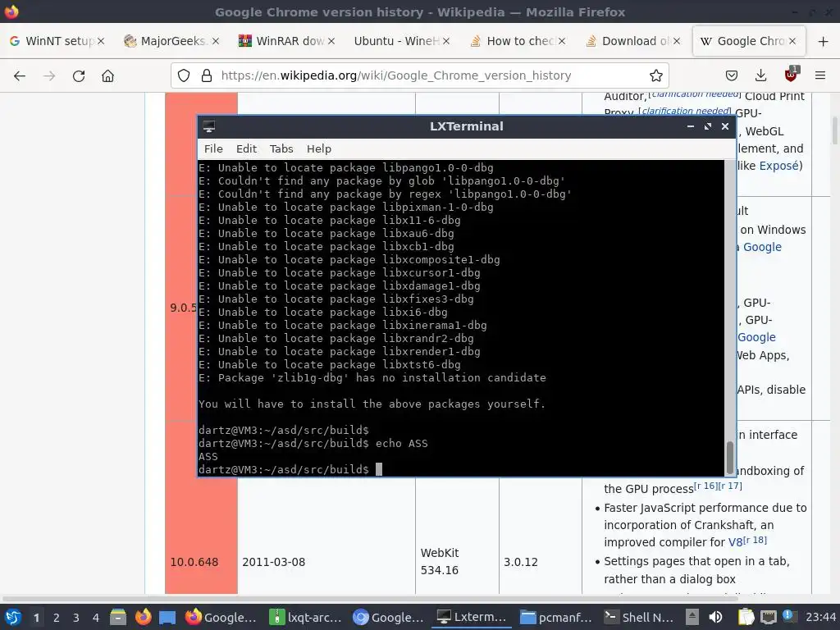840x630 pixels.
Task: Click the tracking protection shield icon
Action: (x=184, y=75)
